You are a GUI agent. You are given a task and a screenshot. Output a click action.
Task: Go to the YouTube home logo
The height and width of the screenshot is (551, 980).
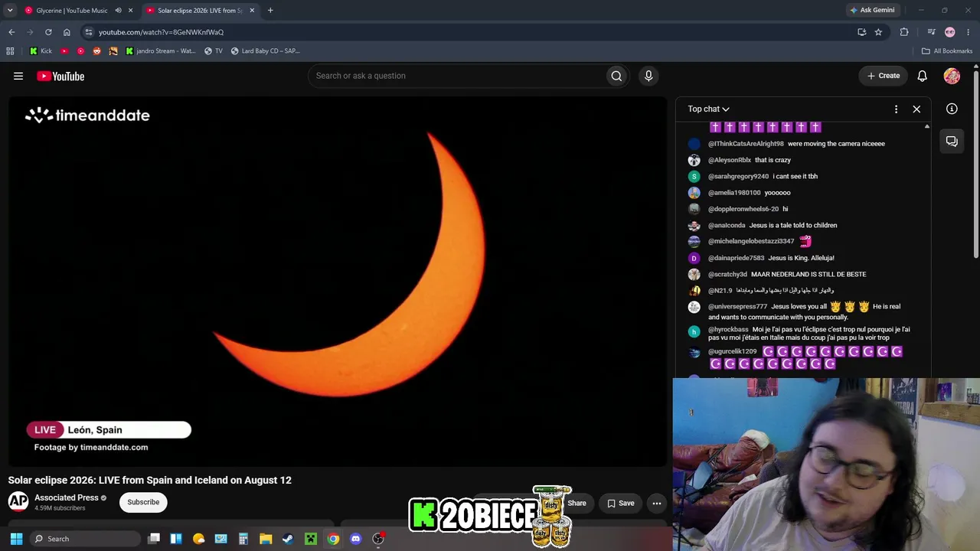[x=60, y=76]
